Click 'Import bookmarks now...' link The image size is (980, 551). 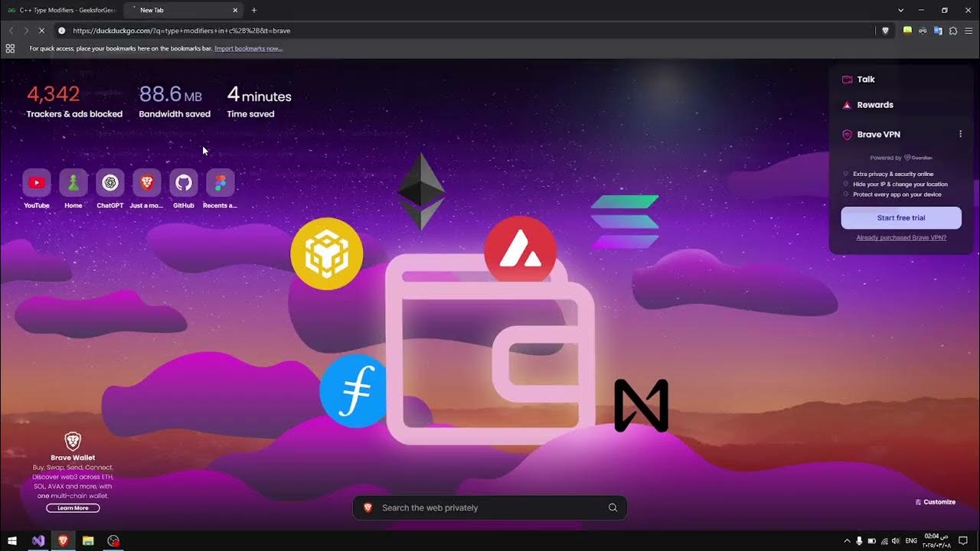click(248, 48)
